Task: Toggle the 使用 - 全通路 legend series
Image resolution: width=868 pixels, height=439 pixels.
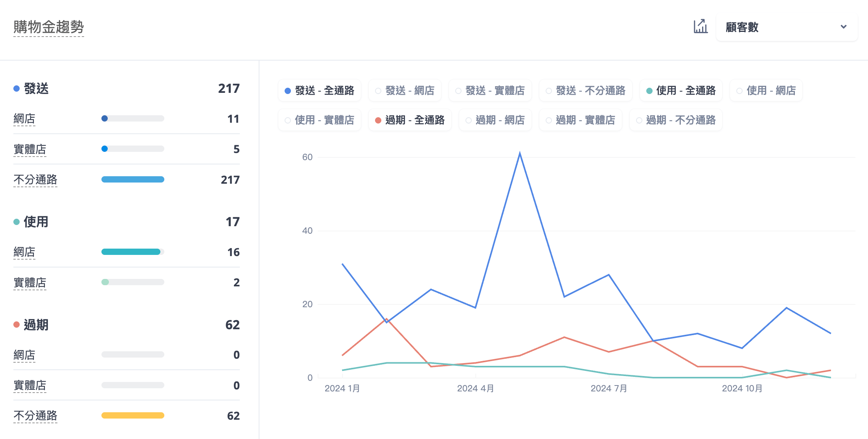Action: tap(681, 90)
